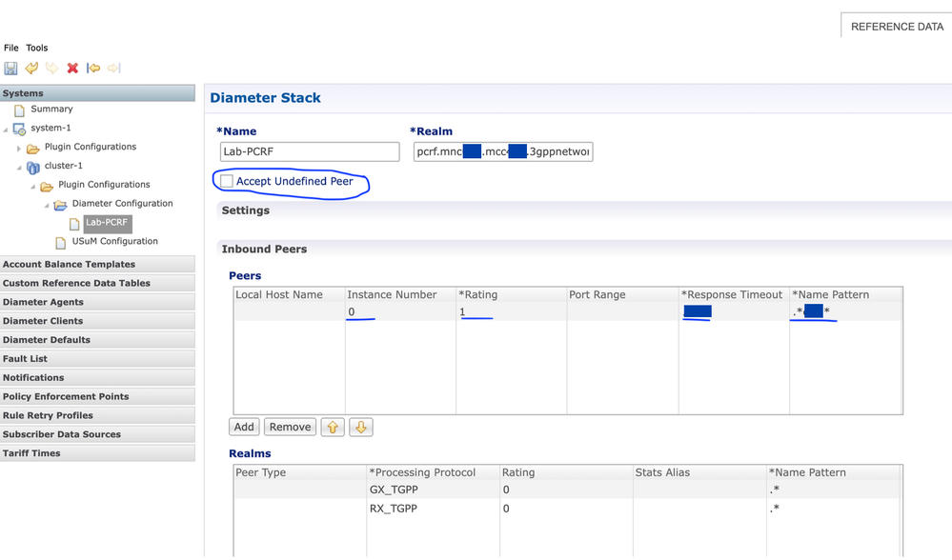Open Tariff Times section

(x=98, y=452)
